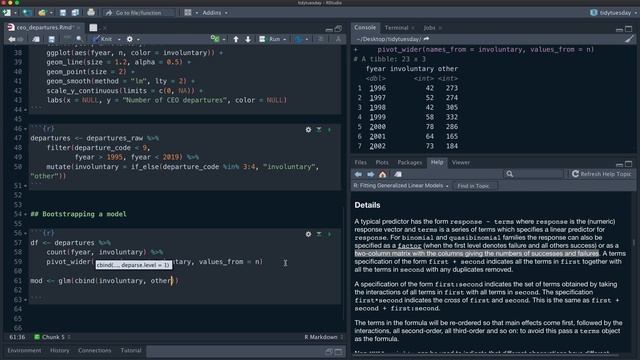Open the Run dropdown arrow
The height and width of the screenshot is (360, 640).
pos(284,39)
